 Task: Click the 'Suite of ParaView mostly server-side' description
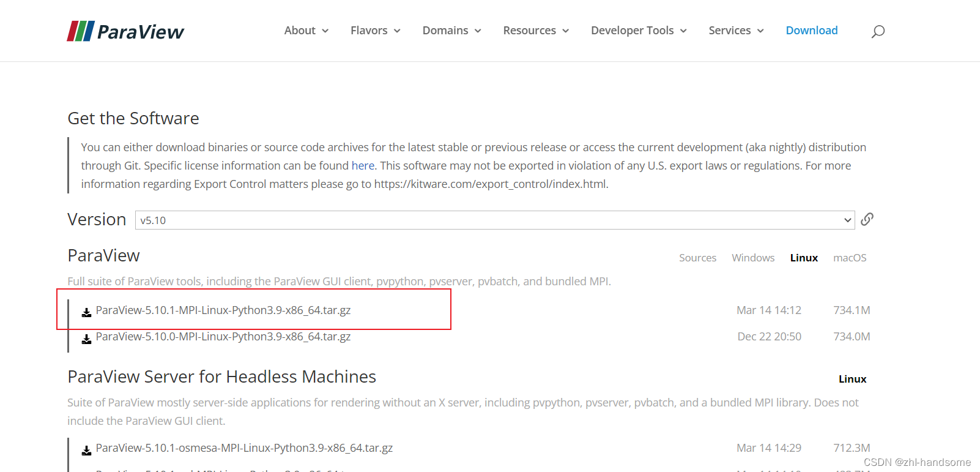[x=463, y=411]
